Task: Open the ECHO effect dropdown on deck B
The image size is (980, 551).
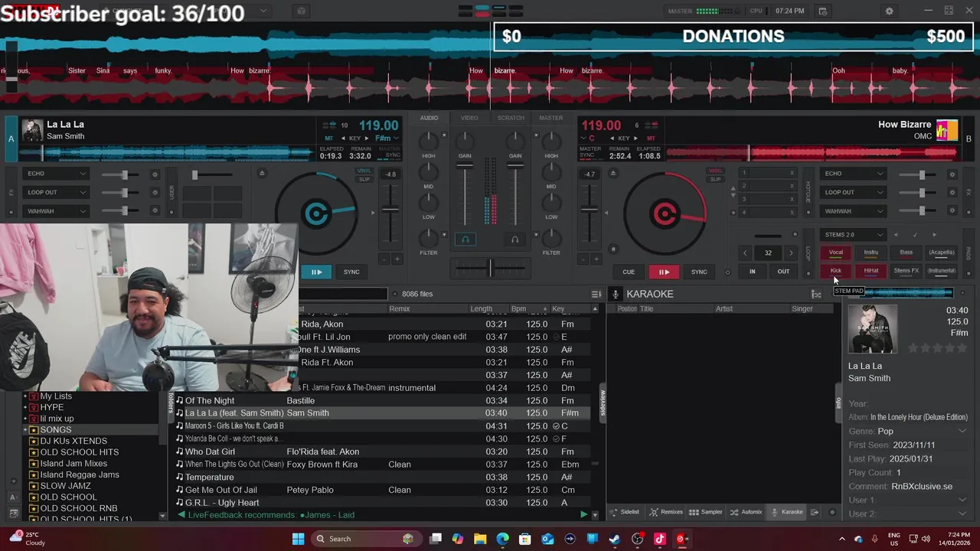Action: [854, 174]
